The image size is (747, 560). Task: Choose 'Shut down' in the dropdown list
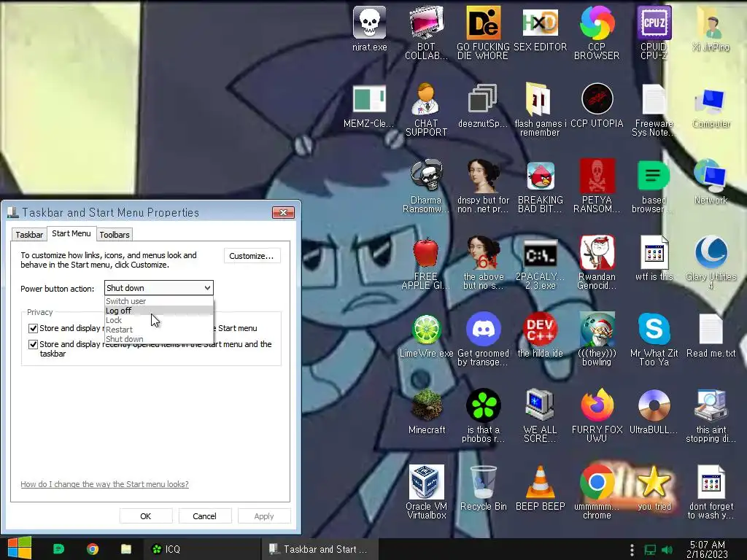tap(159, 339)
